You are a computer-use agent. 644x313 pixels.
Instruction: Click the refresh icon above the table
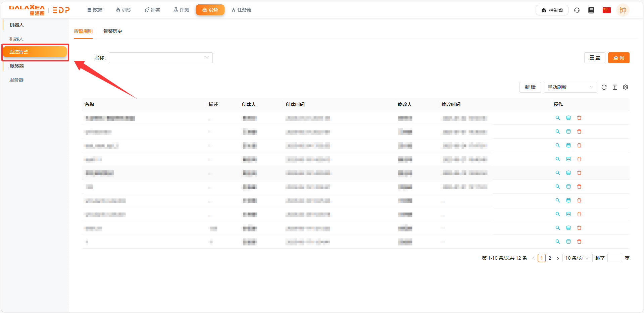click(x=604, y=87)
